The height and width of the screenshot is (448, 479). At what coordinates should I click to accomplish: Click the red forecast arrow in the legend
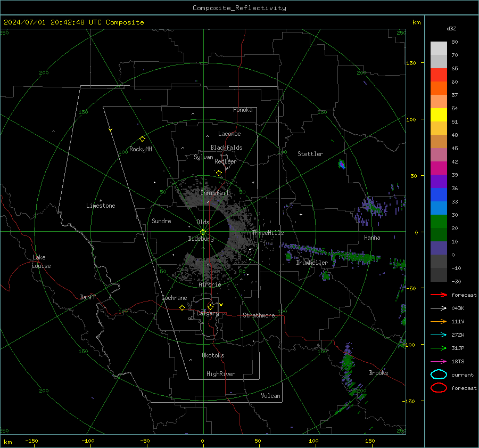click(x=439, y=295)
